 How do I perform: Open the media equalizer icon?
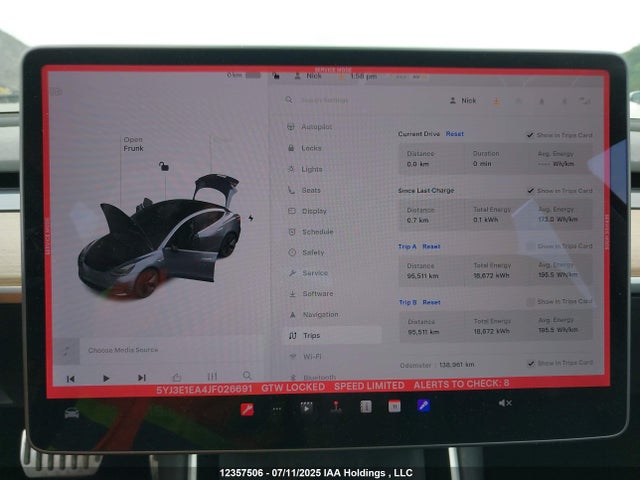(x=212, y=376)
